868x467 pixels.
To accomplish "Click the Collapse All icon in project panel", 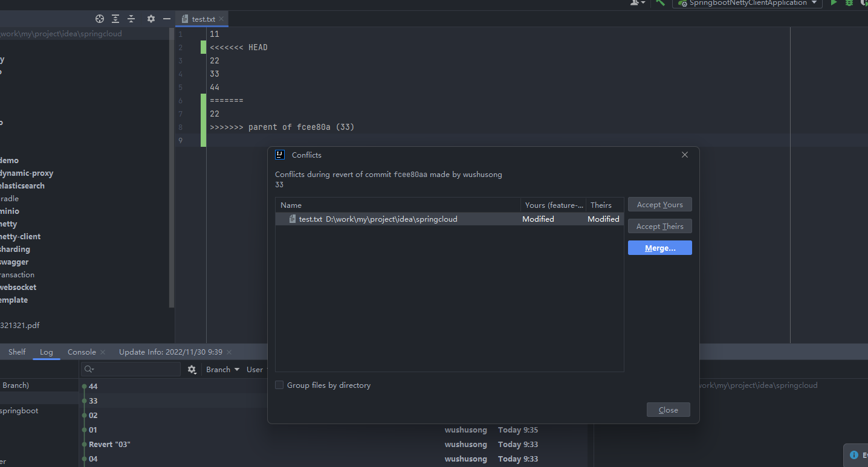I will [131, 19].
